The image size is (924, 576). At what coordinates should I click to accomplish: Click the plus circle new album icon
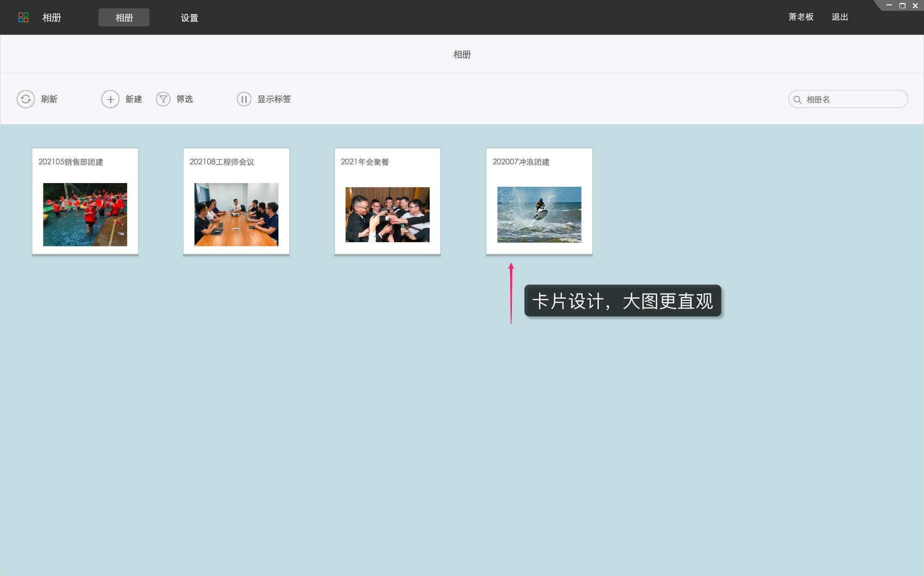point(110,99)
